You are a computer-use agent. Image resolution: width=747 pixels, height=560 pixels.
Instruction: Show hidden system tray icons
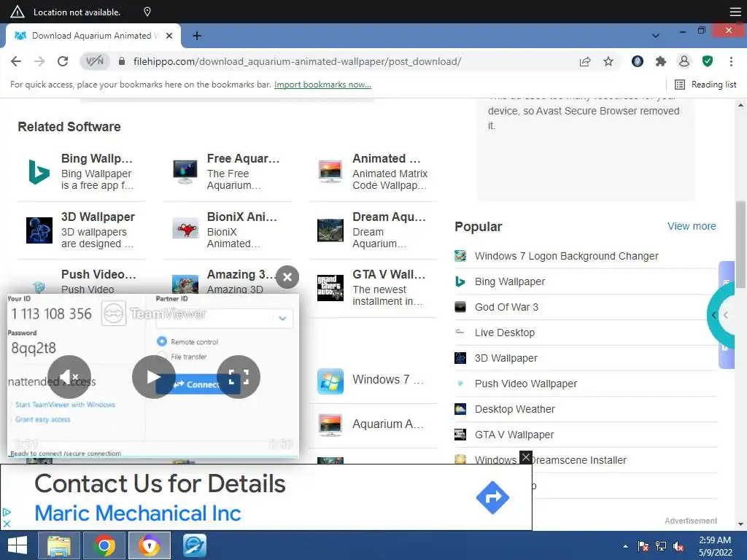pos(625,546)
